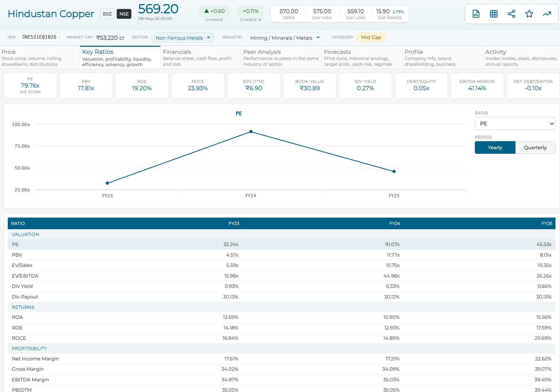Select the Div Payout ratio row
560x392 pixels.
click(282, 297)
